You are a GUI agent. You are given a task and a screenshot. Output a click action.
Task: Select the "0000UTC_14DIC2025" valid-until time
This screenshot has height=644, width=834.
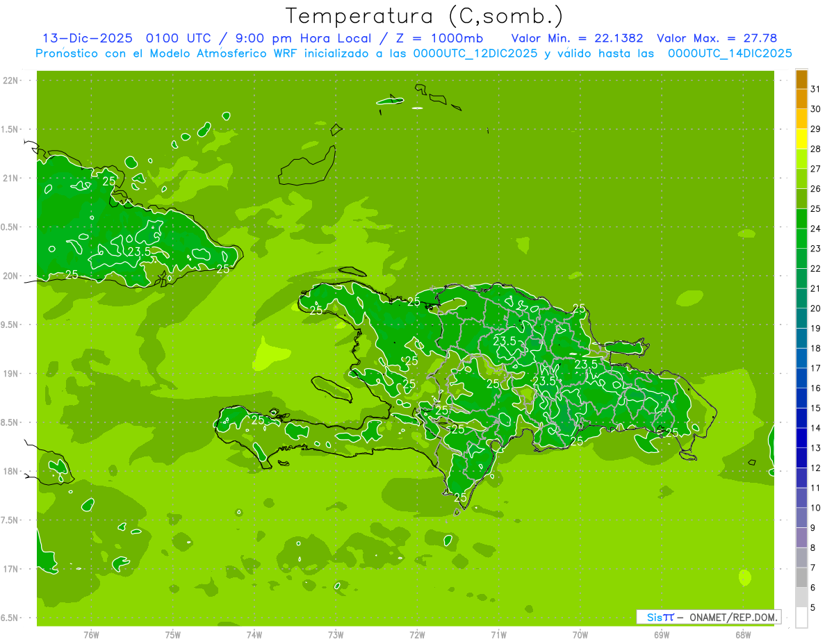[730, 53]
